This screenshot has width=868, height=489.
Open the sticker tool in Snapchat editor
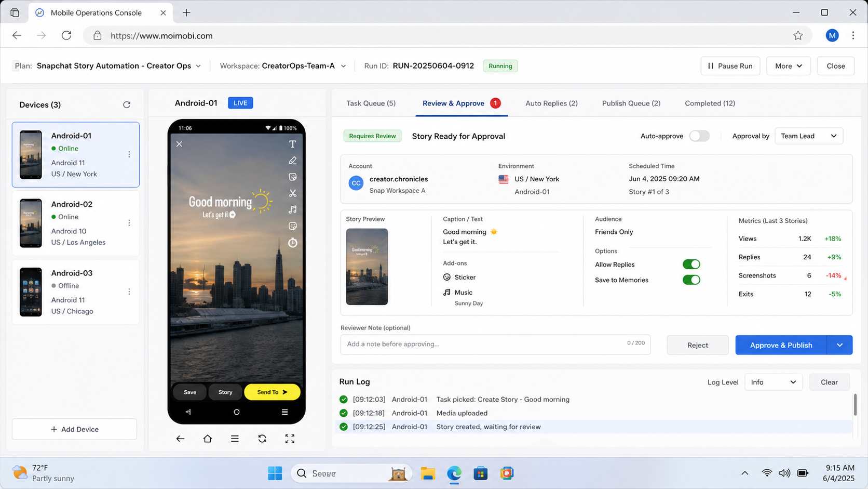(x=293, y=177)
